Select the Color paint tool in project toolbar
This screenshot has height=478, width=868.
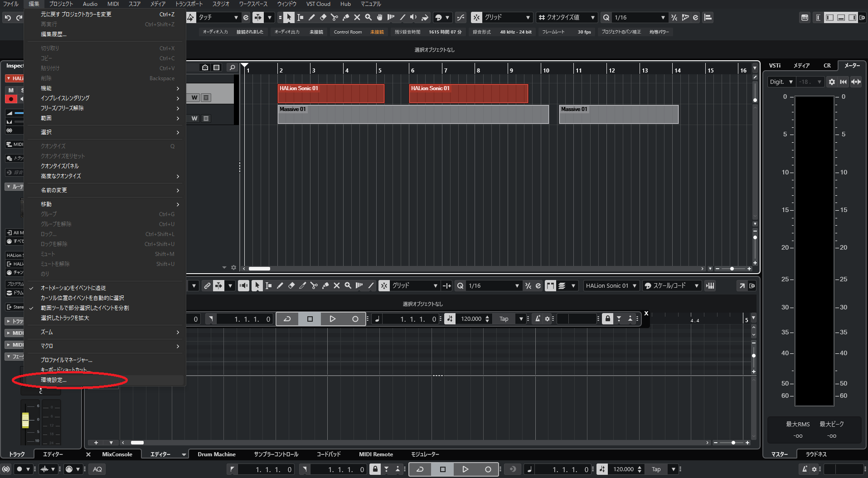(425, 17)
